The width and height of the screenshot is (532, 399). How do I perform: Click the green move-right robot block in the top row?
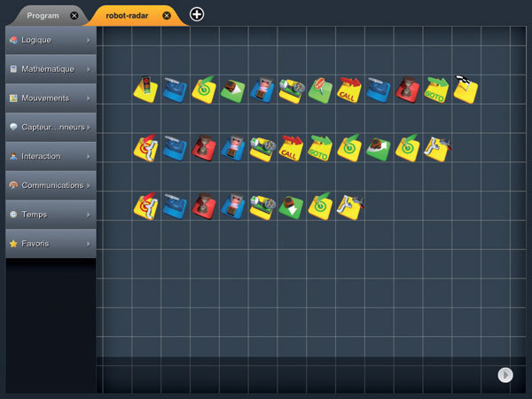tap(232, 91)
